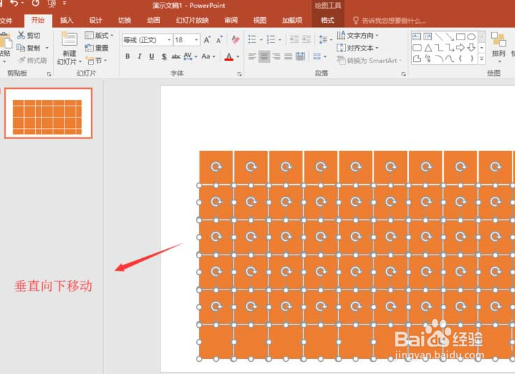Select the triangle shape in the gallery
This screenshot has width=515, height=374.
click(428, 47)
